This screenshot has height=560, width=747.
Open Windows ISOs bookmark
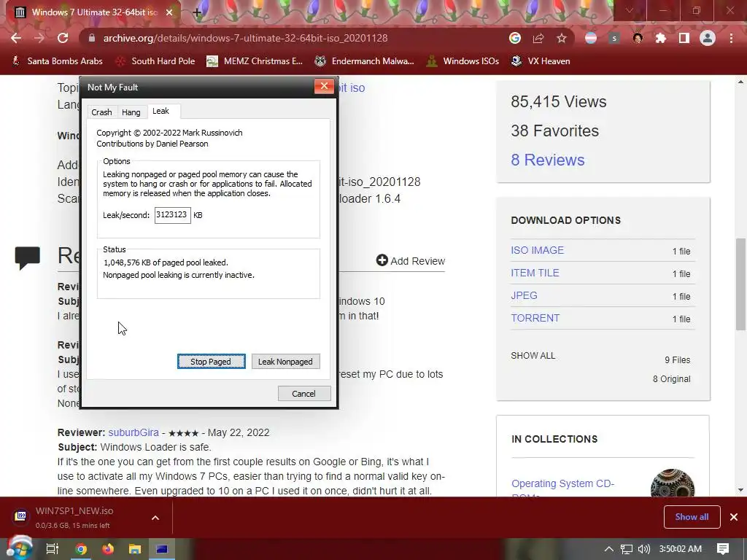point(462,61)
